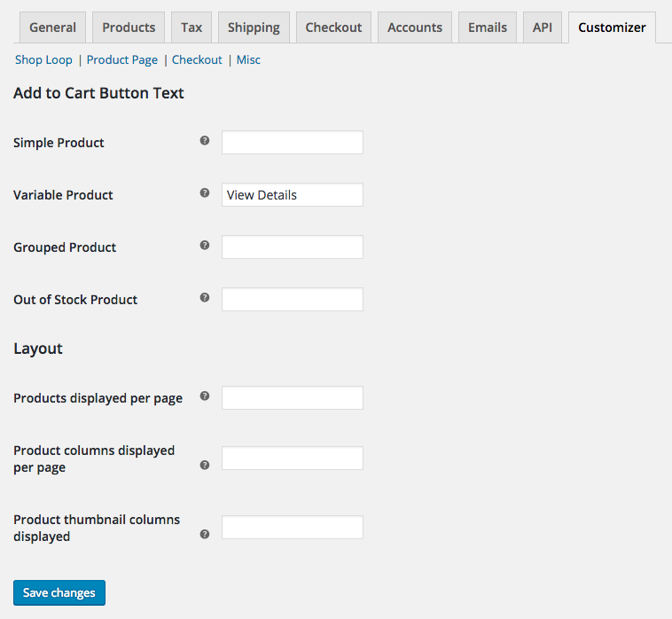672x619 pixels.
Task: Select the Checkout settings tab
Action: [x=333, y=27]
